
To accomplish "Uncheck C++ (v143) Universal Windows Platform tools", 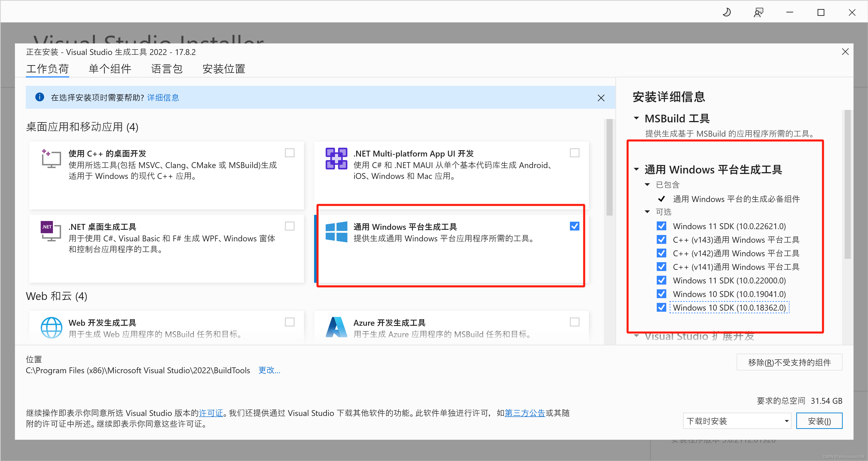I will tap(661, 240).
